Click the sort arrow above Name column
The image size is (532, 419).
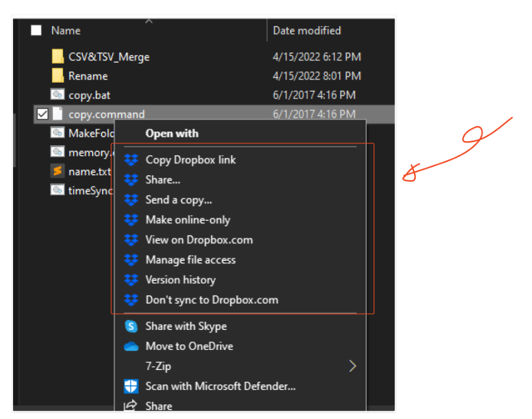click(149, 21)
